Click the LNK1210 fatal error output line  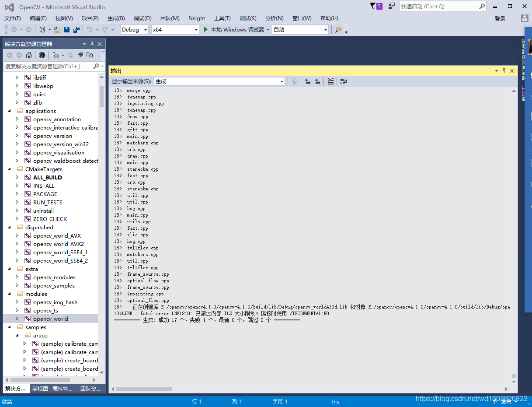[x=221, y=313]
